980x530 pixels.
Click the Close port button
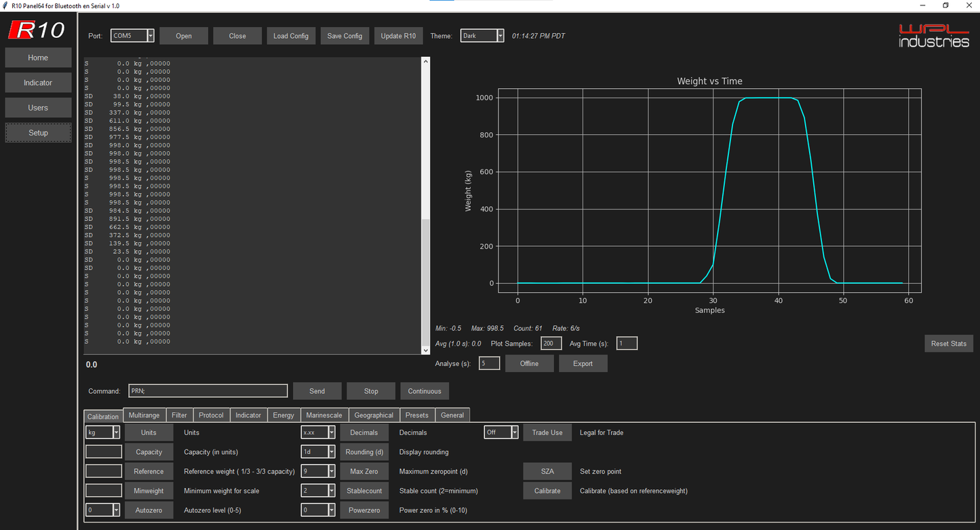click(x=237, y=36)
